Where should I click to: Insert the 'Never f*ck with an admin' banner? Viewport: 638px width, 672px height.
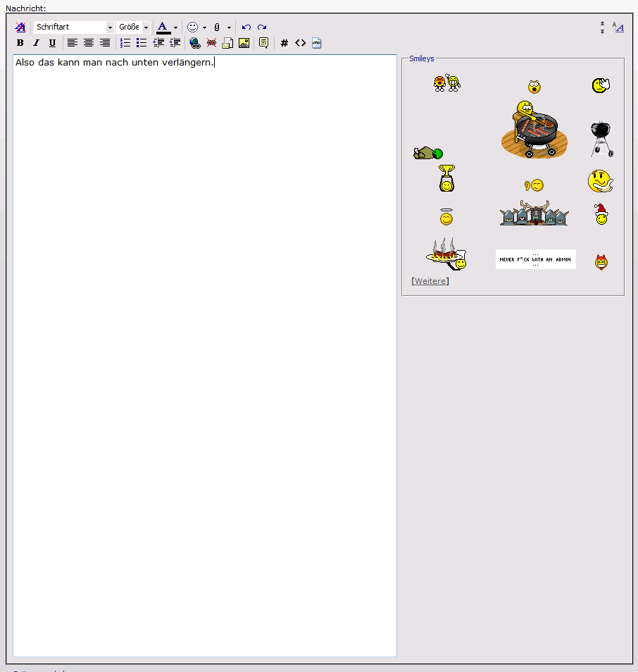click(x=536, y=259)
